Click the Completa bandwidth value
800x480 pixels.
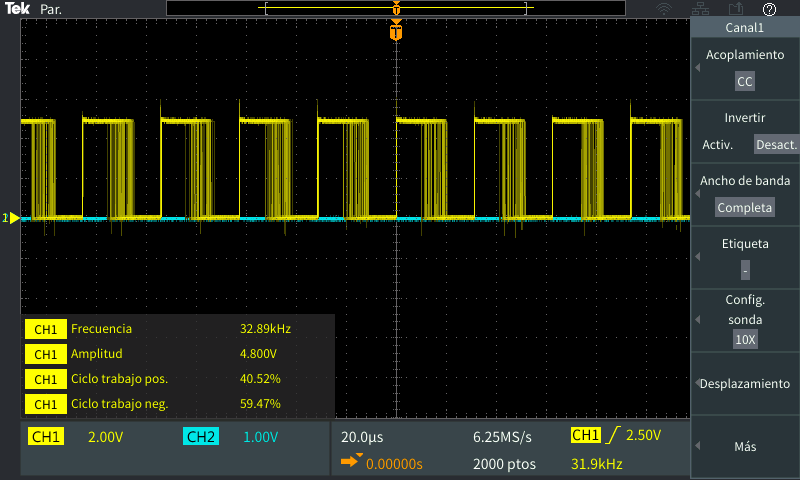745,208
